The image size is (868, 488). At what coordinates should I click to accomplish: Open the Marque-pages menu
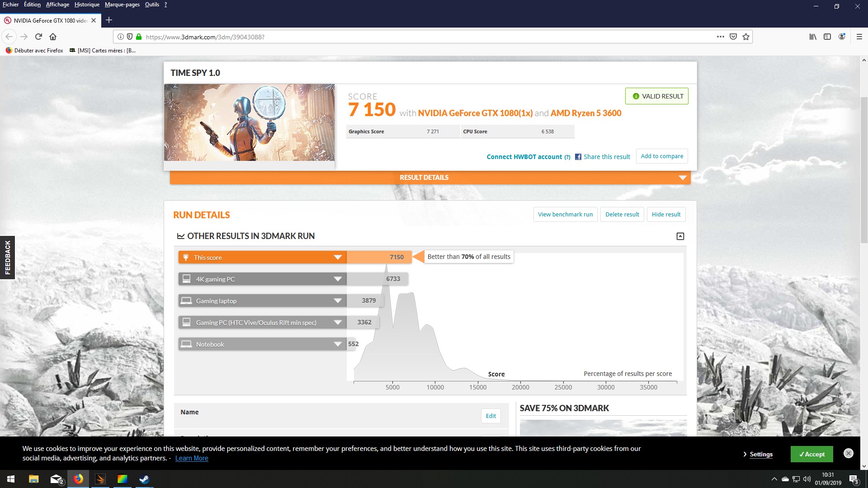click(x=122, y=5)
